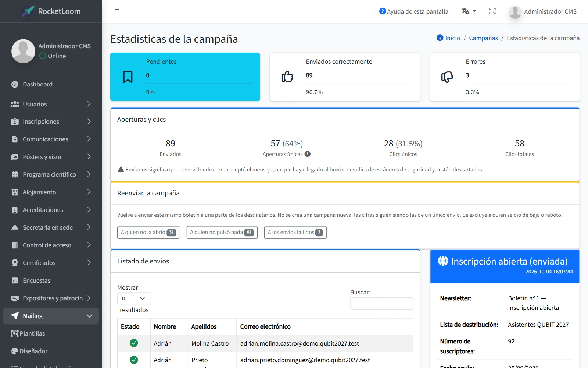Open the Control de acceso menu
This screenshot has height=368, width=588.
click(x=51, y=245)
